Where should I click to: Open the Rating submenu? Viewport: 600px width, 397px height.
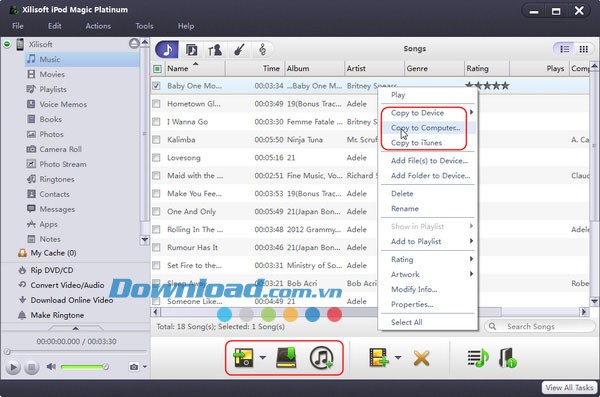(x=429, y=259)
